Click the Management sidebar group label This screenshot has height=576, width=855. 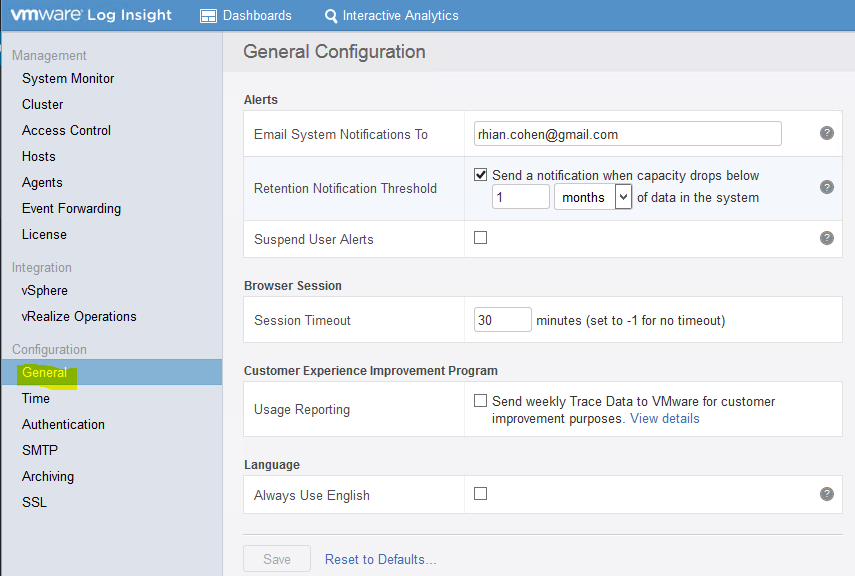click(x=49, y=56)
